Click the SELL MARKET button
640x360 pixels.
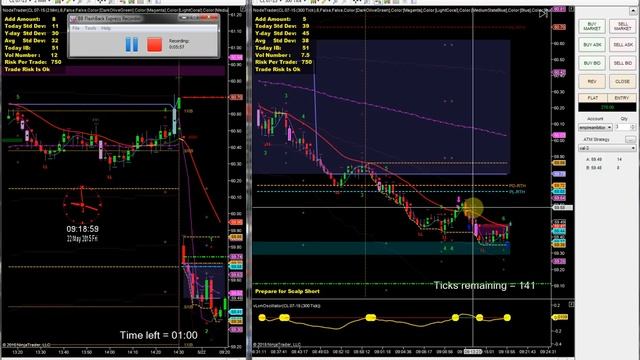pos(622,27)
